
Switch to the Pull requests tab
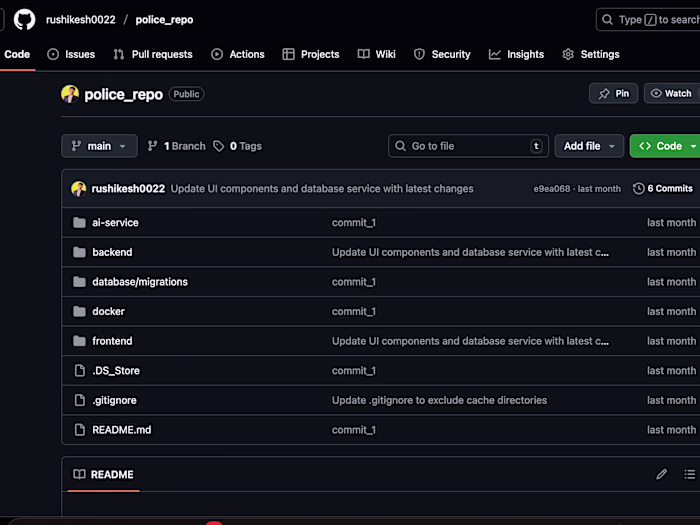click(152, 54)
